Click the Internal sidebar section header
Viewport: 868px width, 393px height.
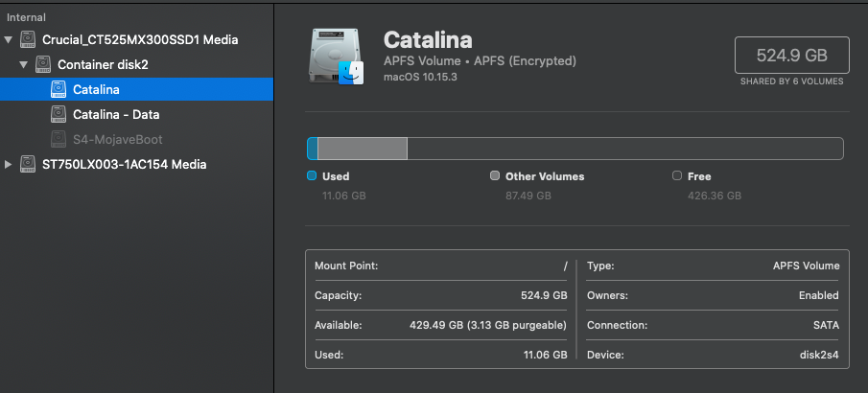tap(26, 17)
